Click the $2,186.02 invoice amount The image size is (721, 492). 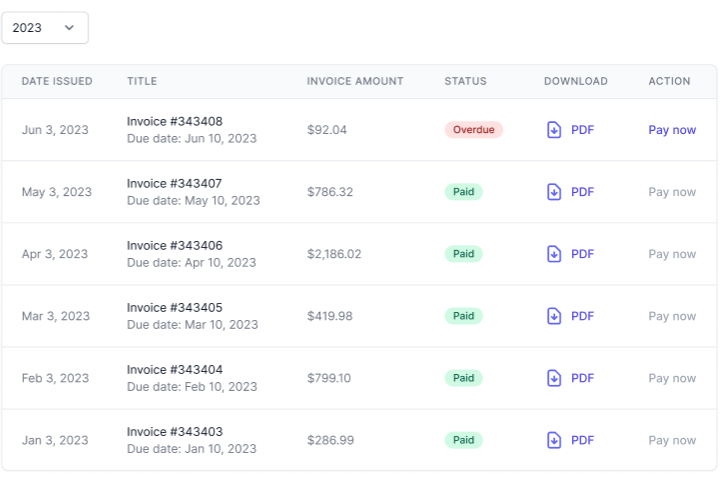tap(334, 254)
